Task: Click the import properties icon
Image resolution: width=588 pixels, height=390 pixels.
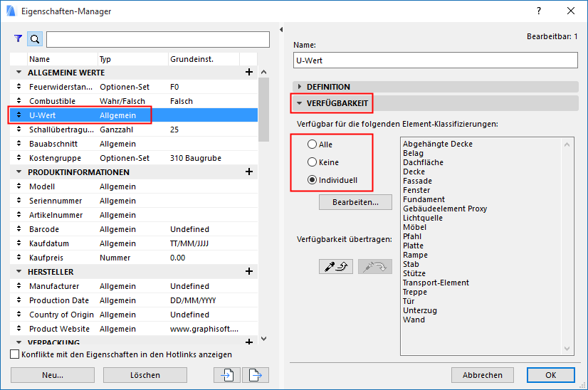Action: [x=227, y=375]
